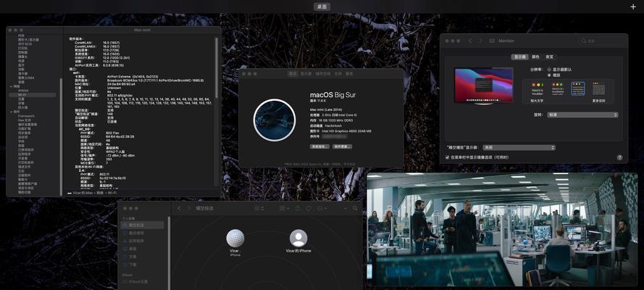The width and height of the screenshot is (644, 290).
Task: Choose the second scaling option thumbnail
Action: coord(557,88)
